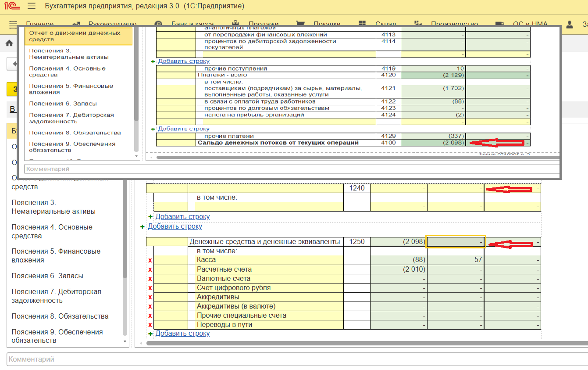The height and width of the screenshot is (370, 588).
Task: Delete the Валютные счета row with X
Action: [150, 279]
